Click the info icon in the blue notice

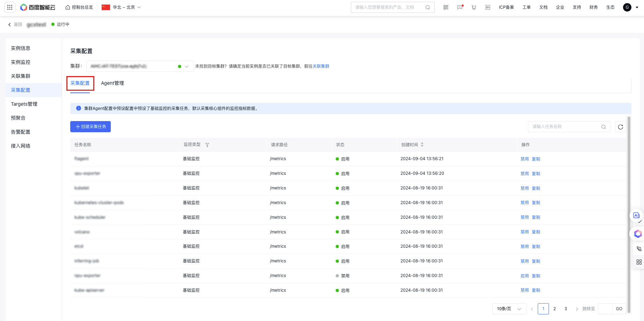79,109
